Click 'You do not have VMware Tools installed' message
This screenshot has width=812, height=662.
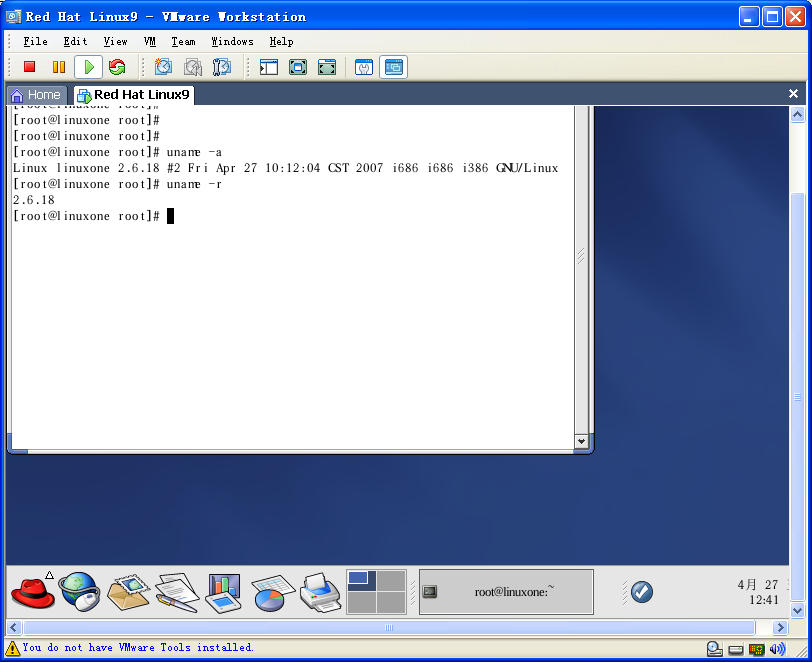pos(138,647)
